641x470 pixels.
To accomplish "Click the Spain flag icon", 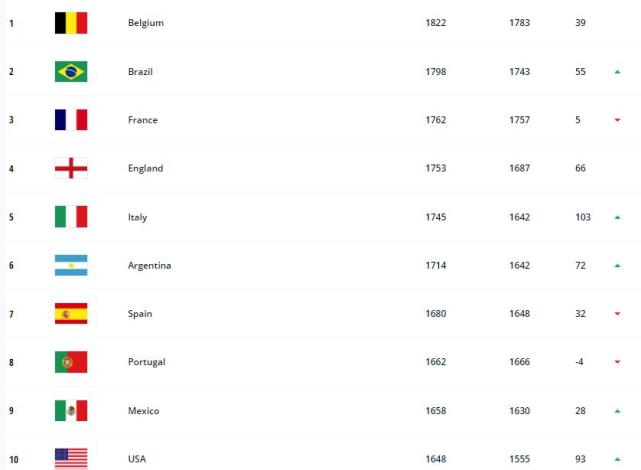I will click(x=71, y=314).
